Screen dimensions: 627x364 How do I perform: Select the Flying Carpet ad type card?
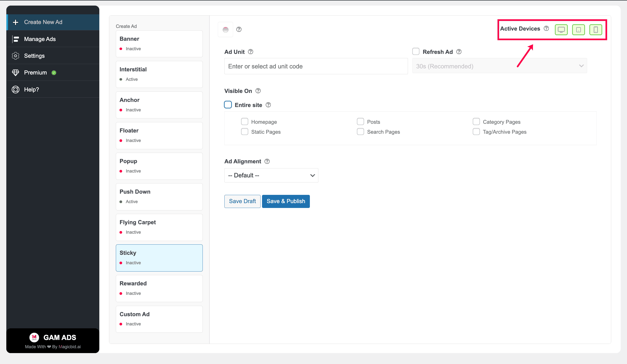point(159,227)
